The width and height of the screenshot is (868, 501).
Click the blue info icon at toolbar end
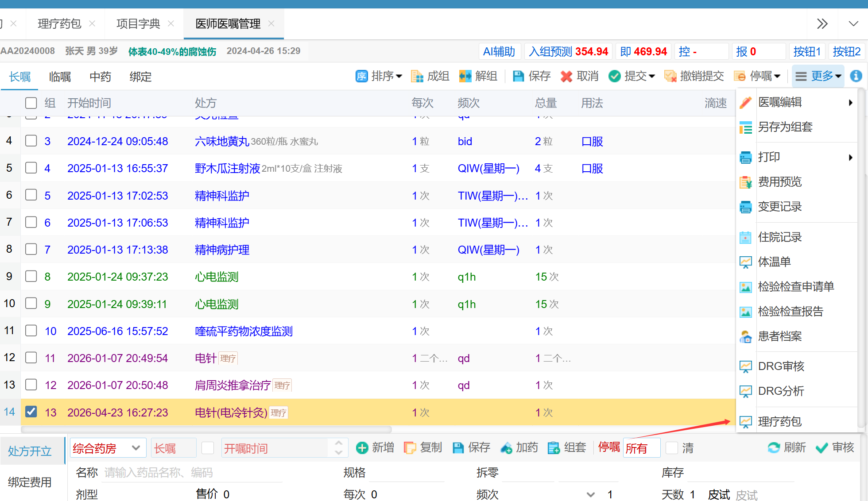[856, 76]
